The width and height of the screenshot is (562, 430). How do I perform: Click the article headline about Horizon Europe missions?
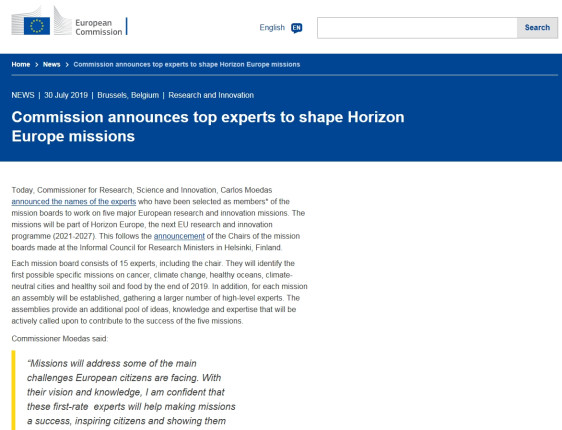click(208, 126)
